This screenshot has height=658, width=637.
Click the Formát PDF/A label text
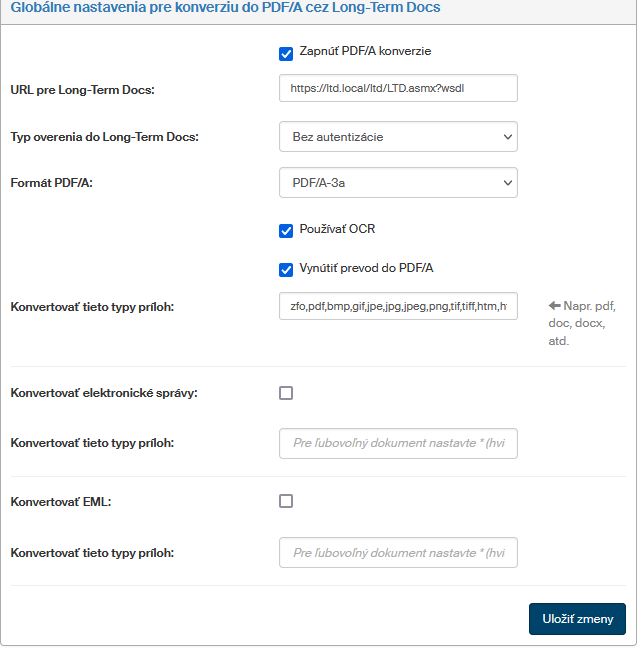tap(50, 184)
